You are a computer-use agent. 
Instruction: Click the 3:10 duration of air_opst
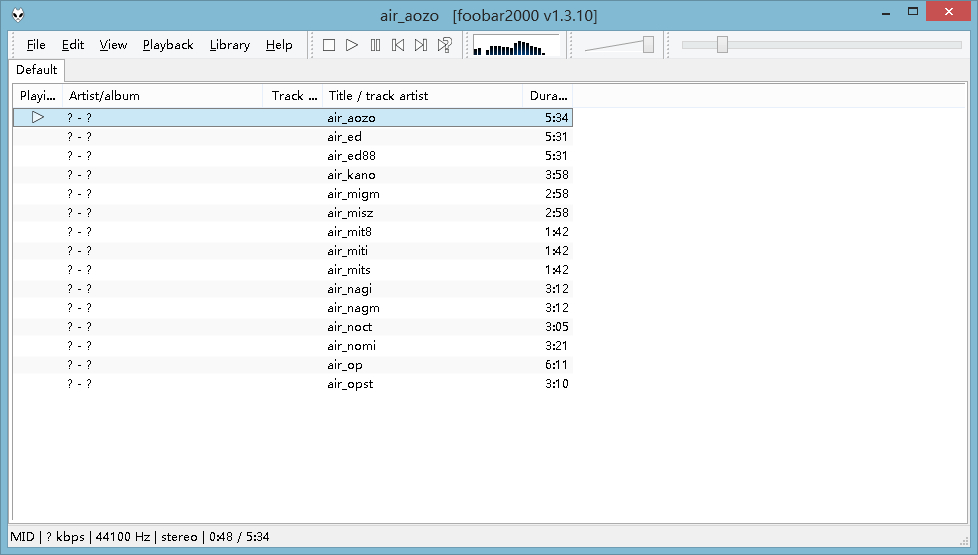556,384
